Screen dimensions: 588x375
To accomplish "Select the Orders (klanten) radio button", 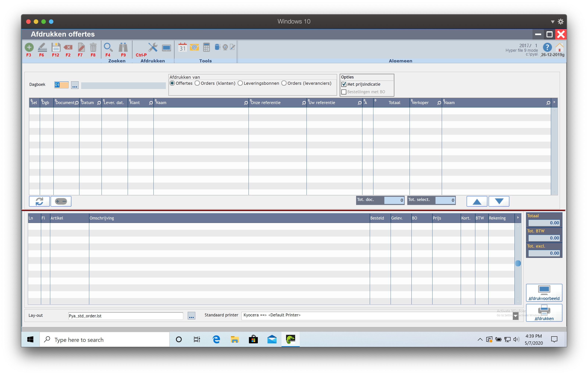I will [197, 83].
